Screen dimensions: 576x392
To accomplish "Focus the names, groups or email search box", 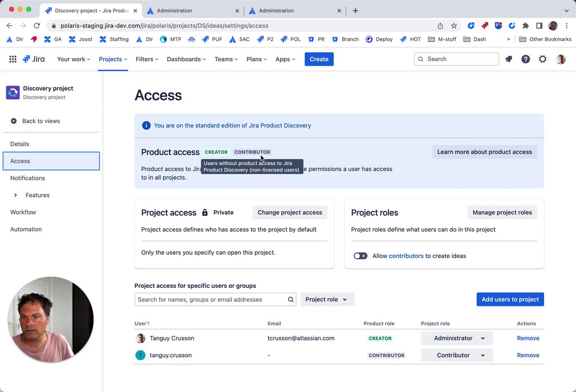I will click(x=216, y=300).
